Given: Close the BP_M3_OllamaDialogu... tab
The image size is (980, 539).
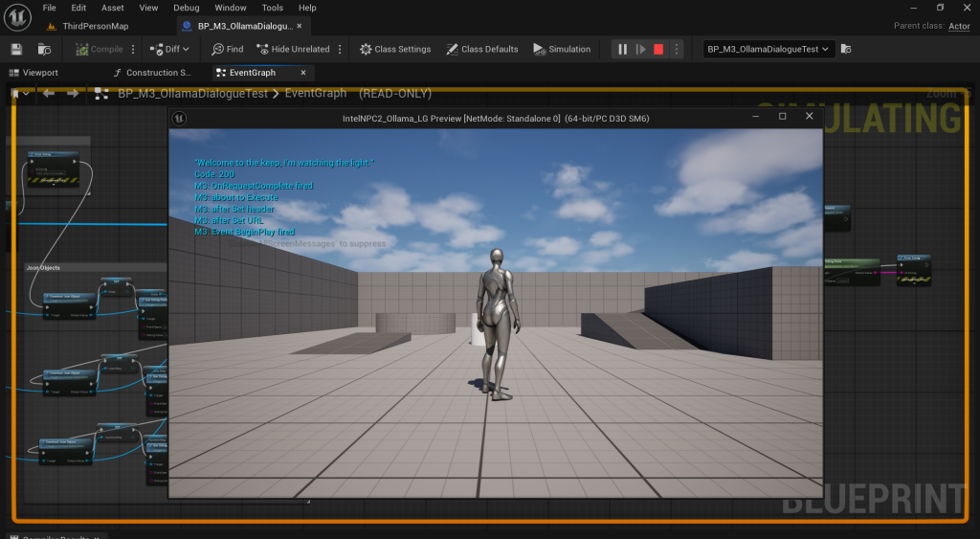Looking at the screenshot, I should (x=300, y=26).
